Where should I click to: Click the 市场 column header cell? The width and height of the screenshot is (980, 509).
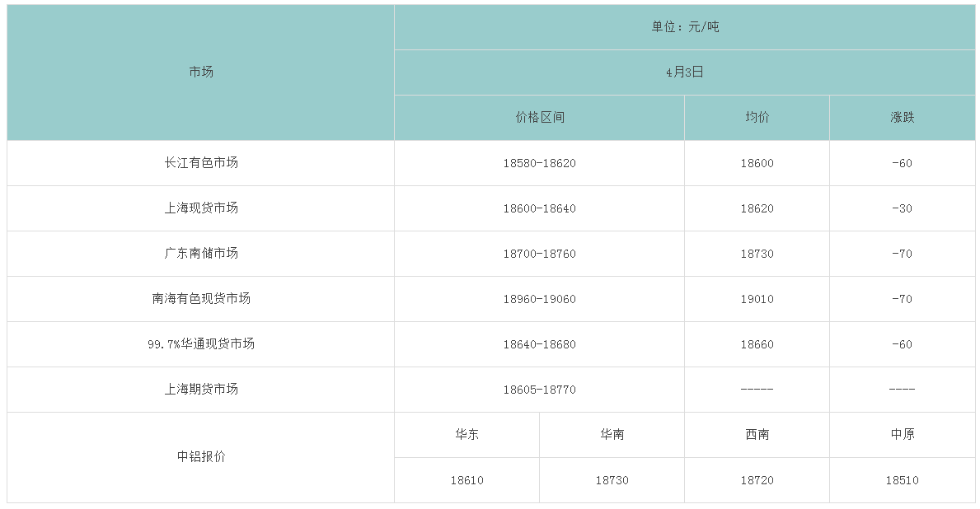[200, 72]
